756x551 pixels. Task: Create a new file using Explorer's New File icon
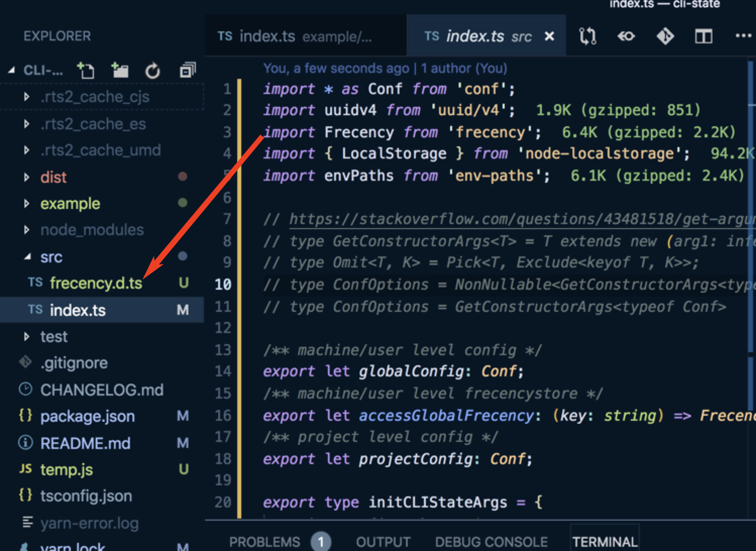pyautogui.click(x=86, y=70)
